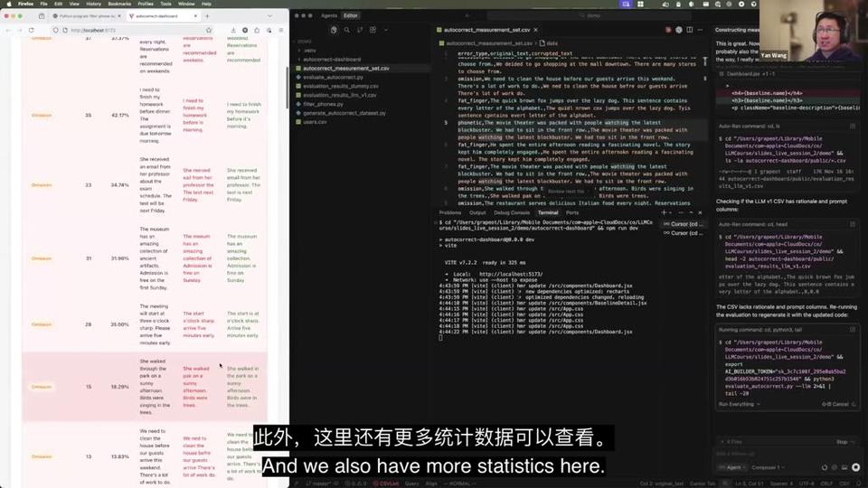Expand the .venv folder
This screenshot has height=488, width=868.
309,51
